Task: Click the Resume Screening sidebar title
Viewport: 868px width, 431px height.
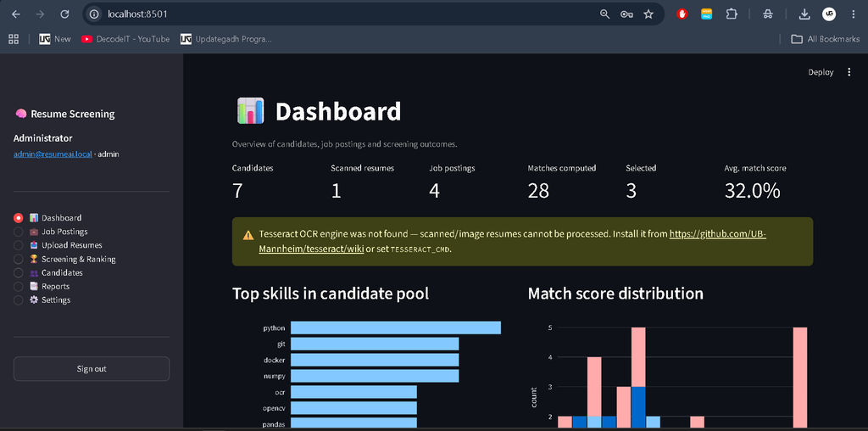Action: click(x=73, y=115)
